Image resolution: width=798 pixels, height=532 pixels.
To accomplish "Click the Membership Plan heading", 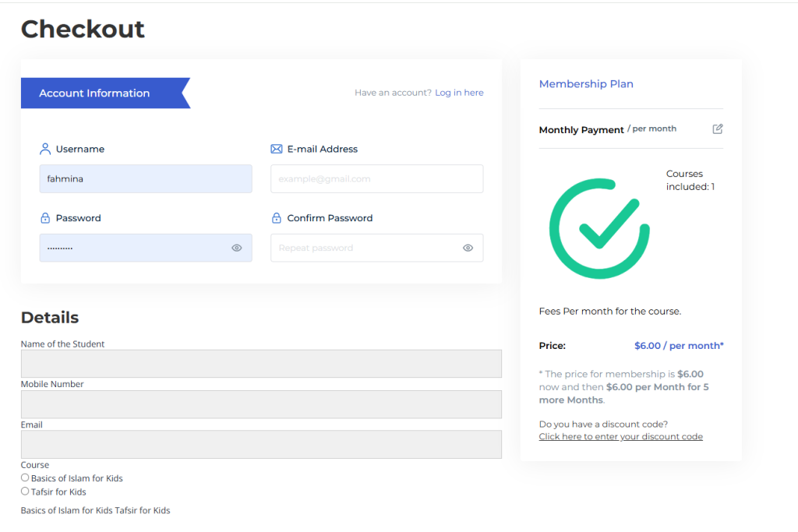I will 586,84.
